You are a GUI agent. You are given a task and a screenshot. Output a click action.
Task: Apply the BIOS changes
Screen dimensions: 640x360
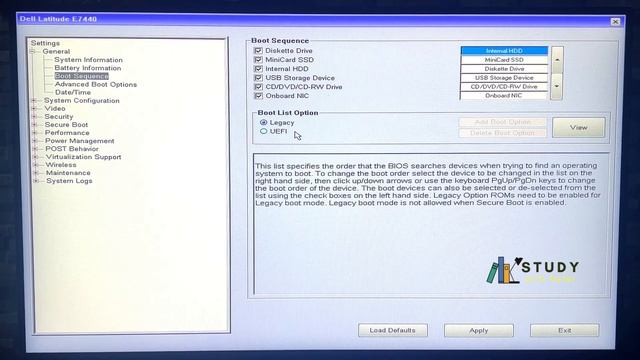pos(479,331)
